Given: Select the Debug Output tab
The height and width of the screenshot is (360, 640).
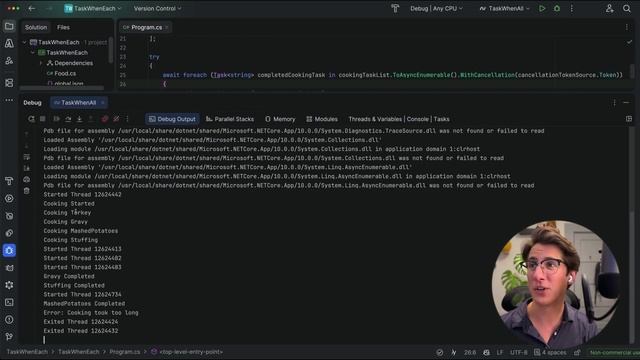Looking at the screenshot, I should pos(172,119).
